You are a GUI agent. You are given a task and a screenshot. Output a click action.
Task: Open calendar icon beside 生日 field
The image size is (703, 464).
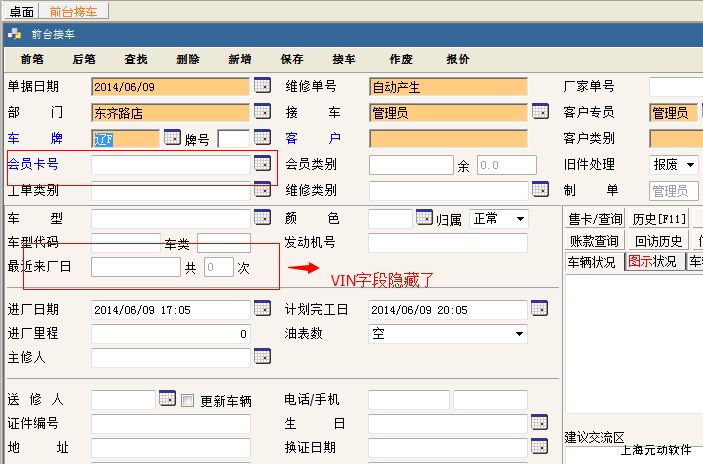pos(540,422)
